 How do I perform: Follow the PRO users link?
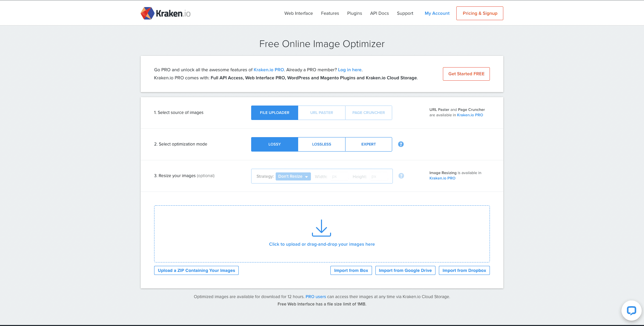316,297
